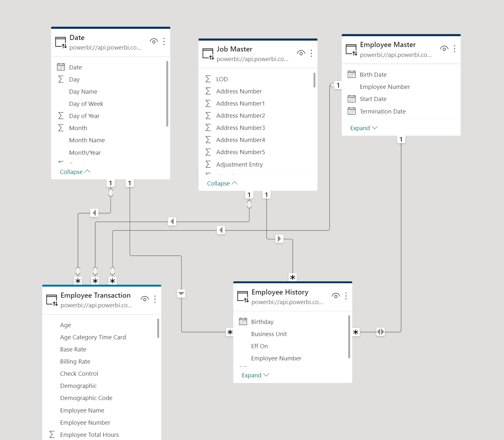Toggle visibility of Employee Transaction table
This screenshot has width=504, height=440.
(x=145, y=299)
